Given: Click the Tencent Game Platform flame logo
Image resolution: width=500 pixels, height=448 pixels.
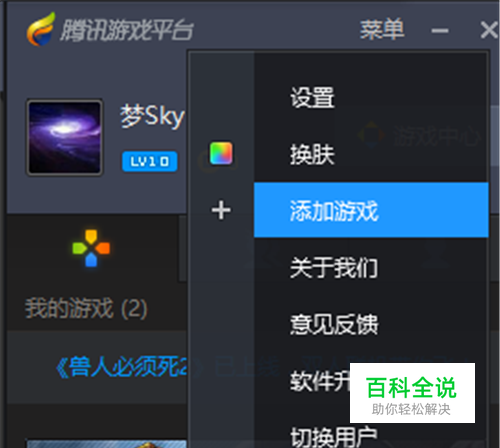Looking at the screenshot, I should coord(41,29).
